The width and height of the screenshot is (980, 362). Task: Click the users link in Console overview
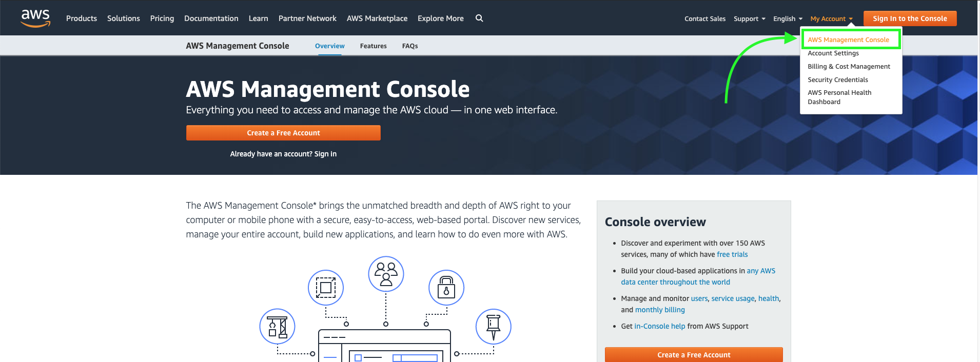coord(699,298)
